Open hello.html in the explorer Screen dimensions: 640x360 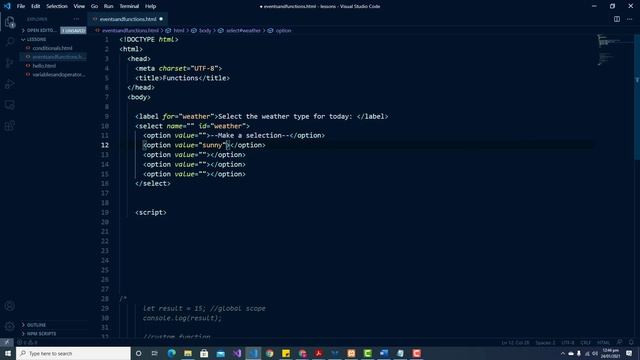tap(44, 66)
